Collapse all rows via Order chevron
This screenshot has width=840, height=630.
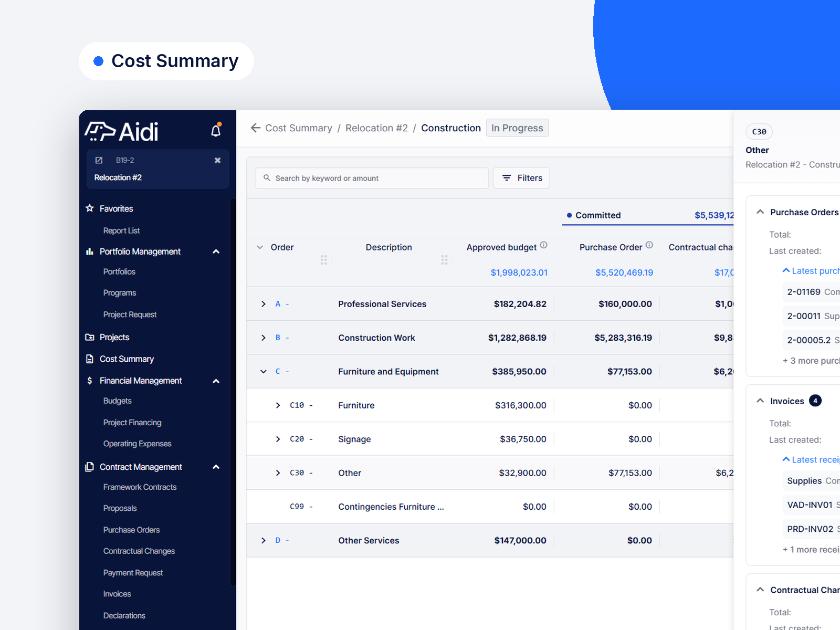(x=260, y=247)
